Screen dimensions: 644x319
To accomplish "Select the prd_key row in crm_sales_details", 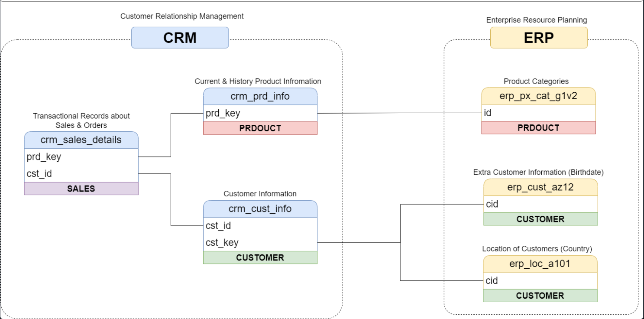I will (81, 156).
